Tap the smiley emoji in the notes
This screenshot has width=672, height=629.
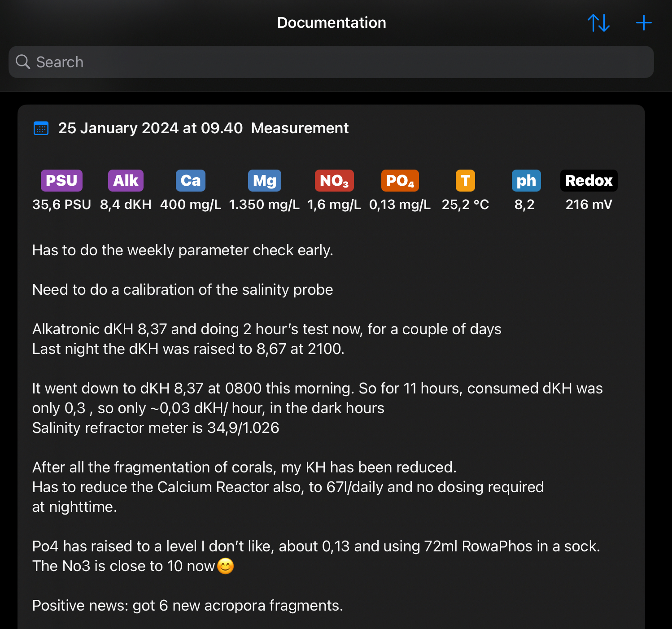(x=225, y=566)
